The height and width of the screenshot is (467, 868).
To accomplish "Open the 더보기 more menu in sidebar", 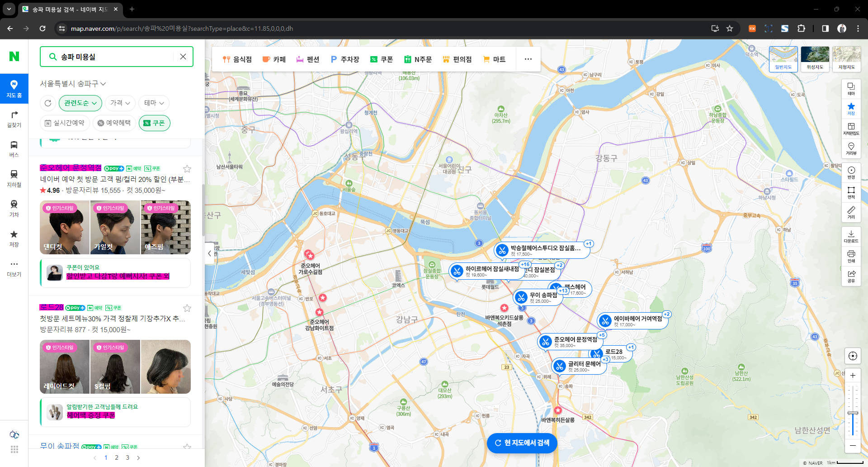I will point(14,268).
